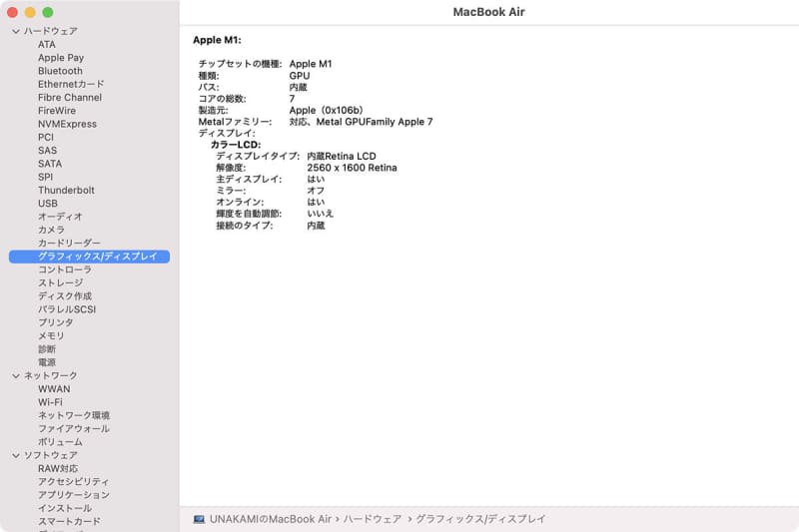Screen dimensions: 799x532
Task: Open the Ethernetカード entry
Action: (x=71, y=85)
